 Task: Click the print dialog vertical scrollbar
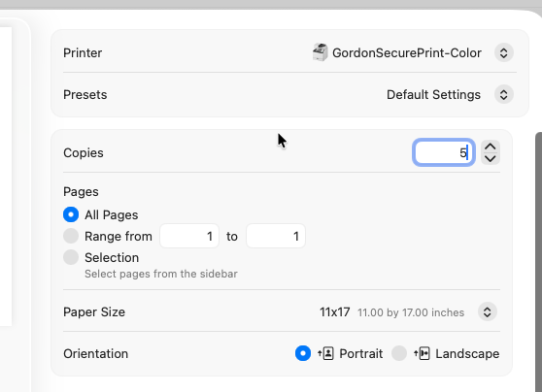click(538, 262)
